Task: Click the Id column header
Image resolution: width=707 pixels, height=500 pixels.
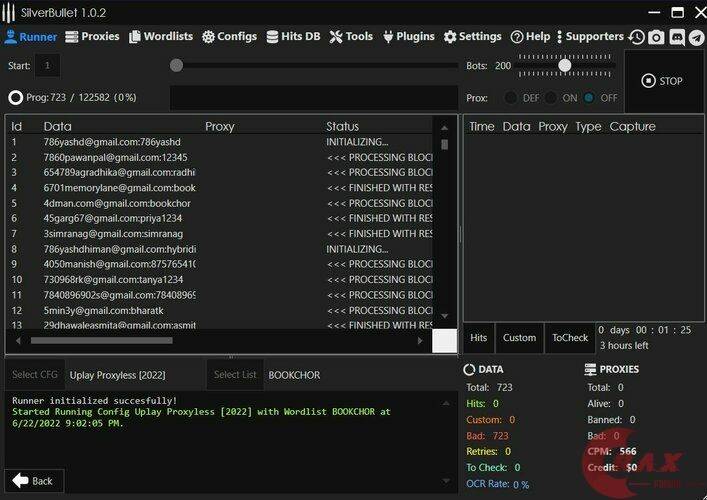Action: click(x=17, y=126)
